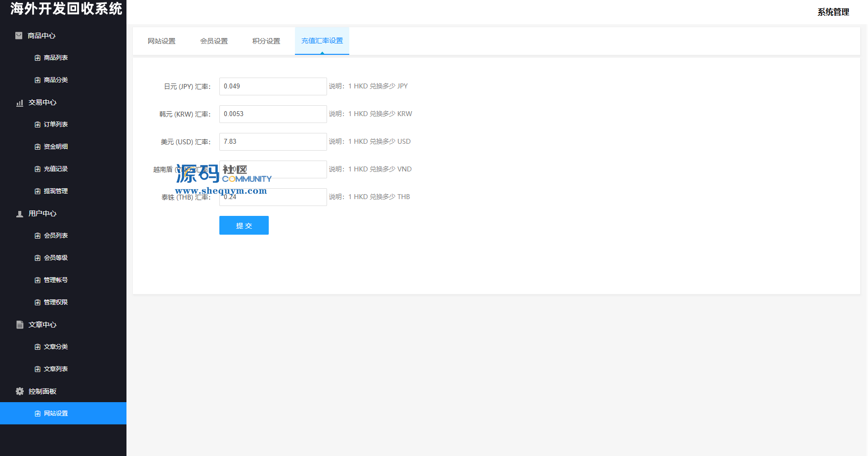
Task: Click the 交易中心 bar chart icon
Action: click(20, 103)
